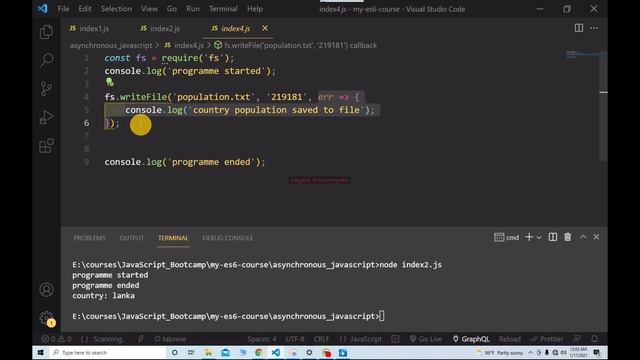This screenshot has width=640, height=360.
Task: Click the fs.writeFile callback breadcrumb
Action: click(296, 45)
